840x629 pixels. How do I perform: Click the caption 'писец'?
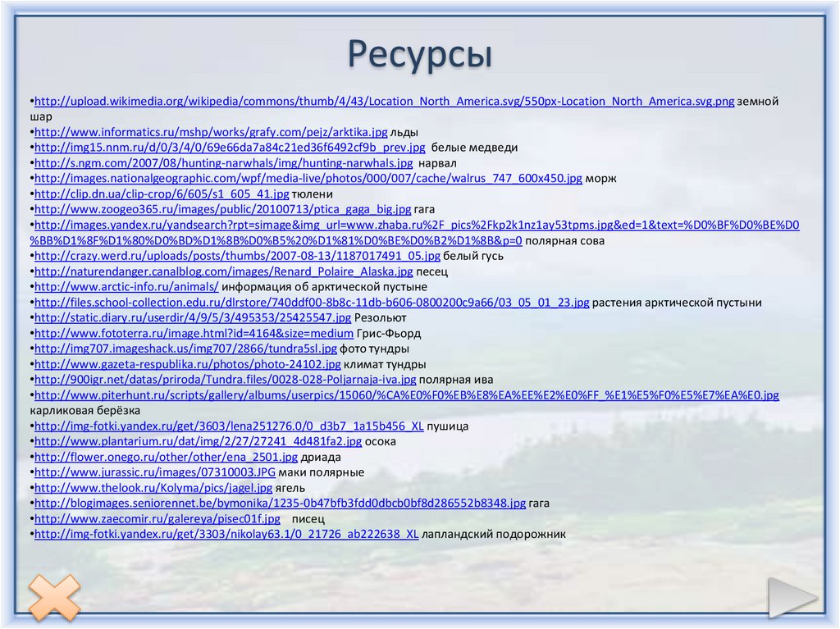(308, 518)
